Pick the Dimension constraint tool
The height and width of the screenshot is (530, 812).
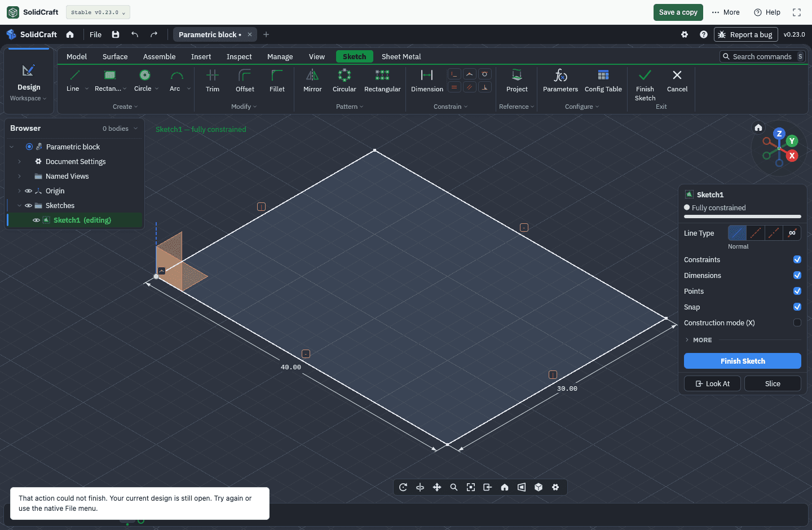[427, 81]
